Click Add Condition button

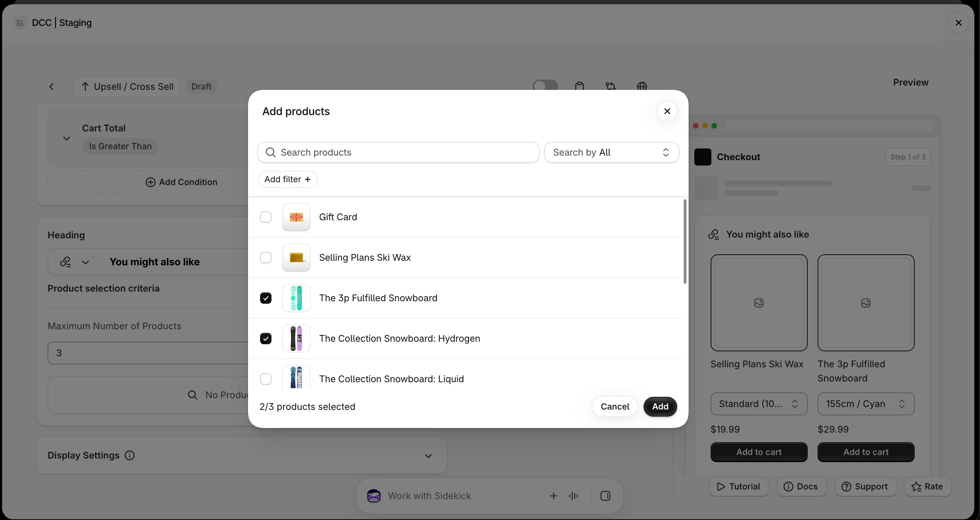tap(182, 182)
